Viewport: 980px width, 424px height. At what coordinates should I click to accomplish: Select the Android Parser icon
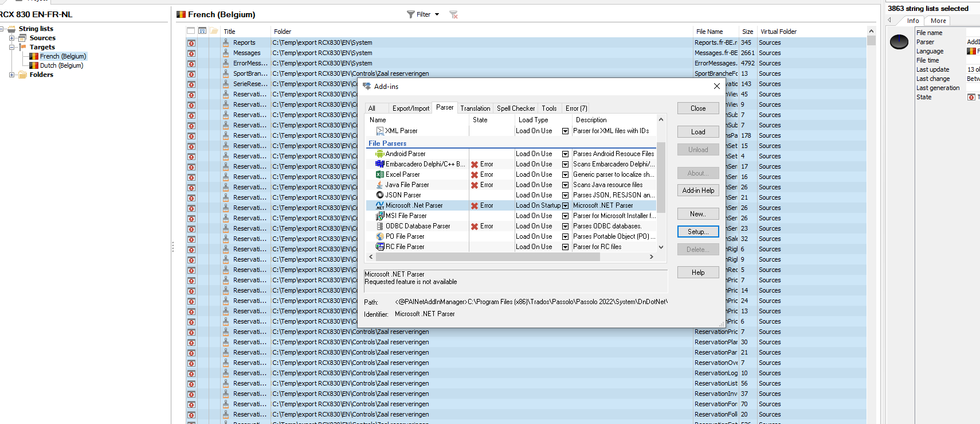pos(379,154)
